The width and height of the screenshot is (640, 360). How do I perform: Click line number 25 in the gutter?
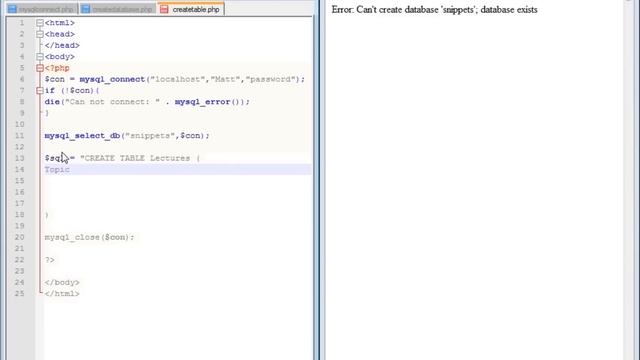pyautogui.click(x=20, y=294)
